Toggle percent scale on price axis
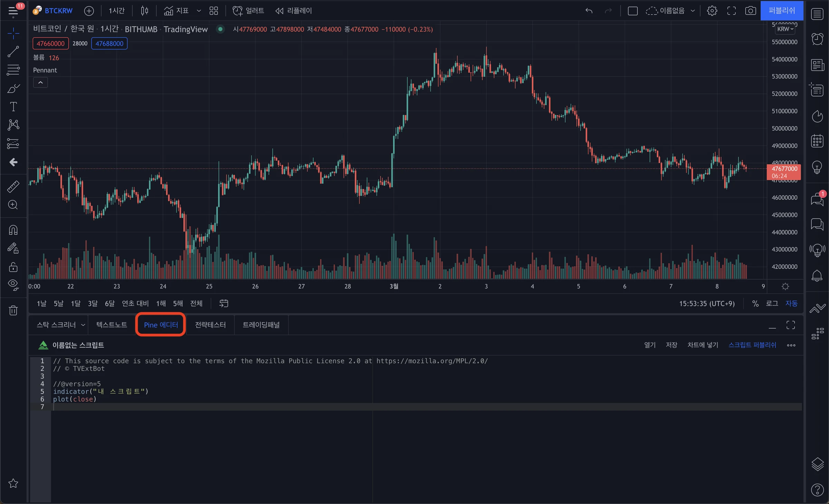829x504 pixels. click(x=755, y=303)
